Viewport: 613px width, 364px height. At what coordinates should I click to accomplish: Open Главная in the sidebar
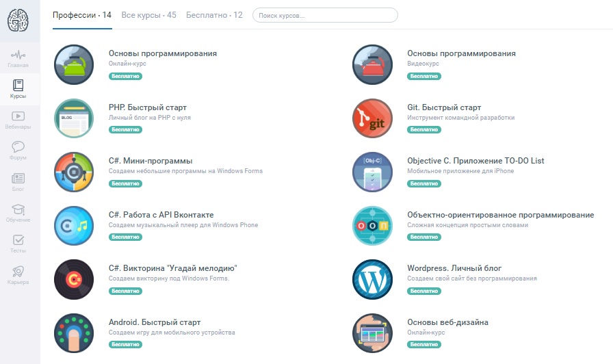18,59
